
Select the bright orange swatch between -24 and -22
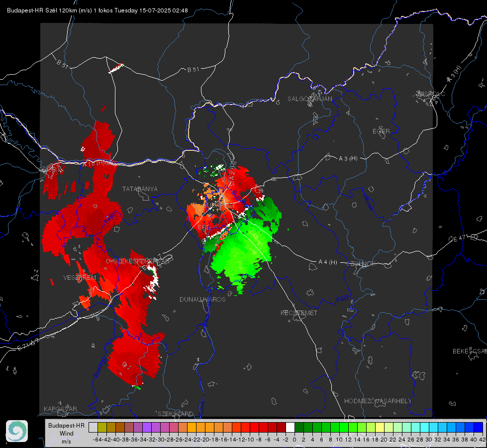(192, 427)
